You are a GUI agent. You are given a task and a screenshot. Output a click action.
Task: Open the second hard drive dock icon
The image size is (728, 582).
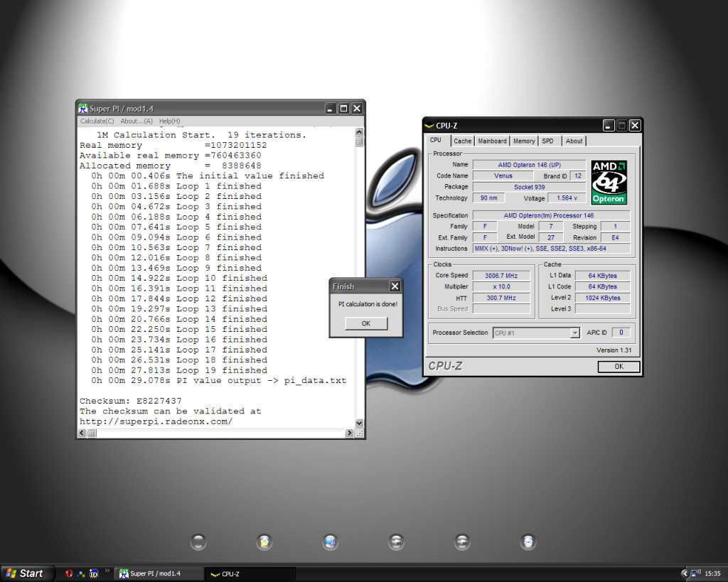click(462, 541)
